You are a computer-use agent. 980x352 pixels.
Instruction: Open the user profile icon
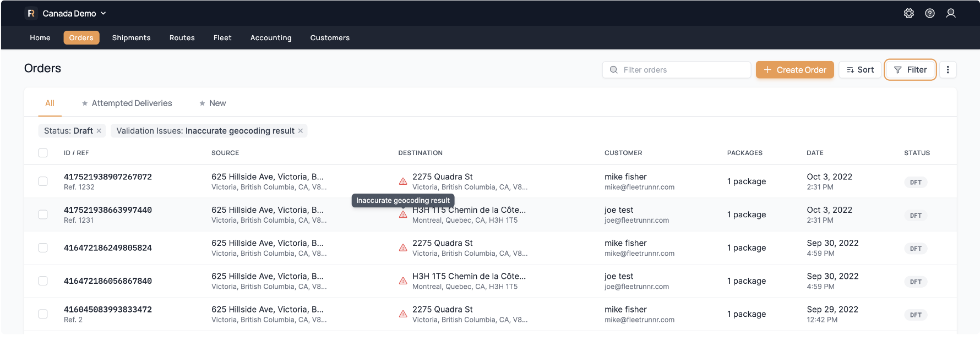pos(950,13)
